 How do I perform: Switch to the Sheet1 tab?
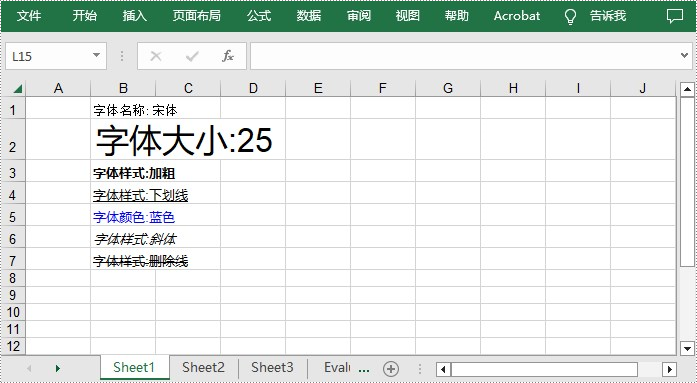(x=134, y=367)
